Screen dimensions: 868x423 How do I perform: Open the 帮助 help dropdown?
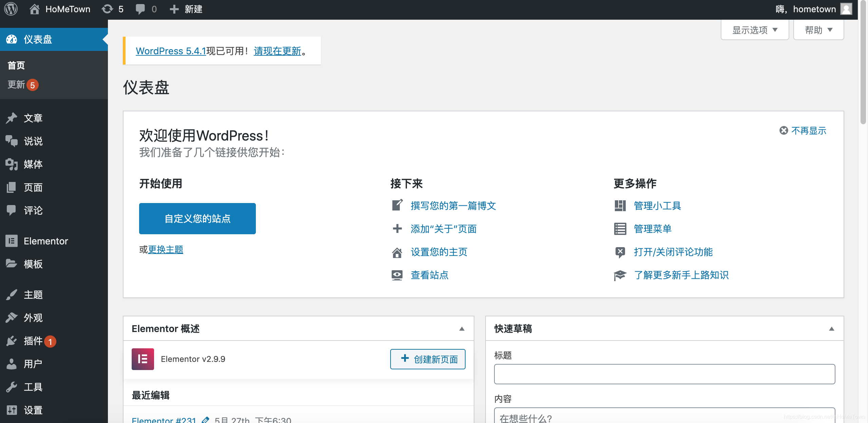point(818,30)
